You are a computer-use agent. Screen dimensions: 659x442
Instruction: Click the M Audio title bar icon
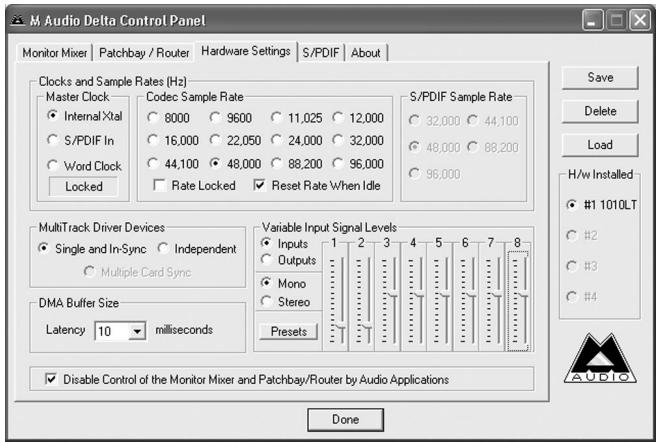tap(17, 20)
